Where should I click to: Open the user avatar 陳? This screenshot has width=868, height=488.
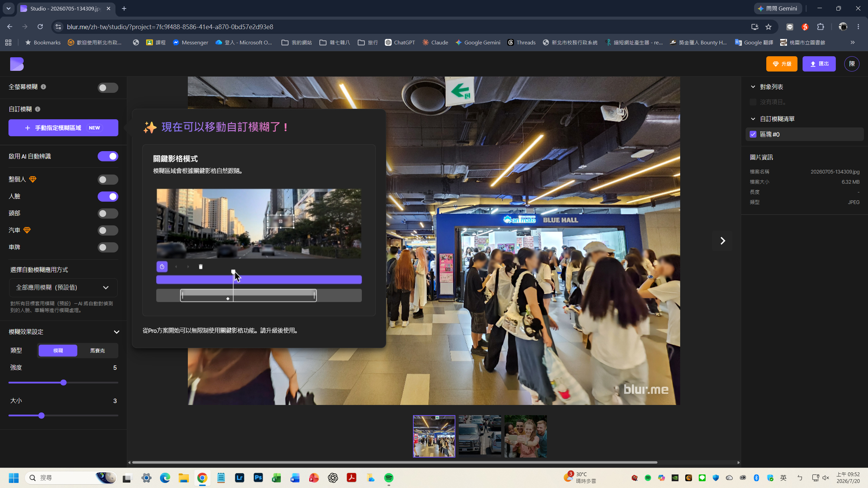[x=852, y=64]
